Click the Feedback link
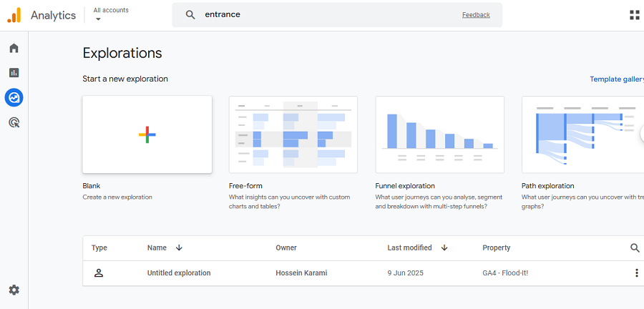The height and width of the screenshot is (309, 644). [x=476, y=15]
